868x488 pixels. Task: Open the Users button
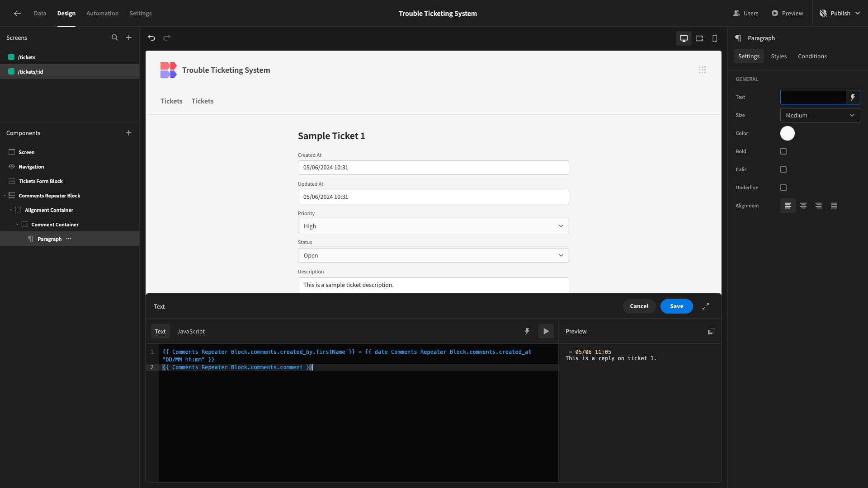click(x=745, y=14)
